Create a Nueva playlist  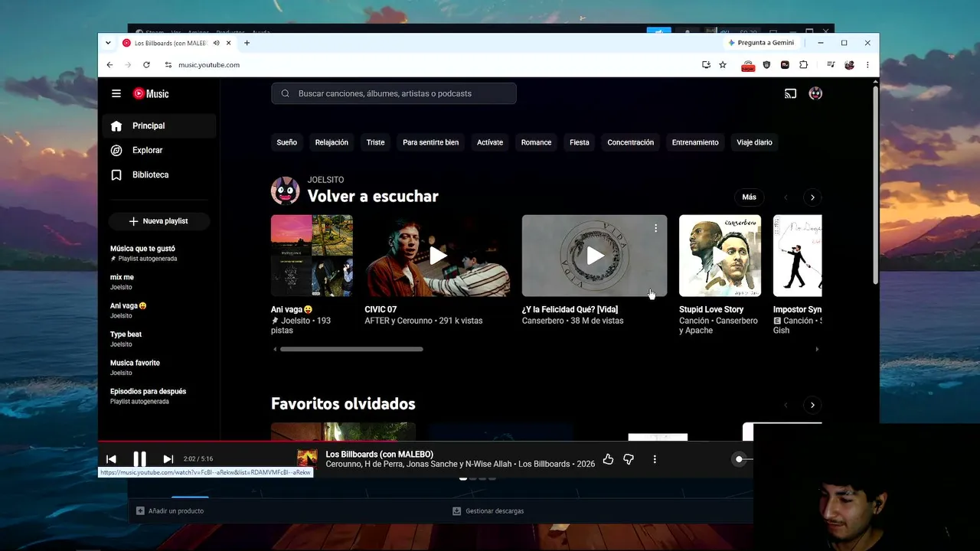pyautogui.click(x=159, y=221)
